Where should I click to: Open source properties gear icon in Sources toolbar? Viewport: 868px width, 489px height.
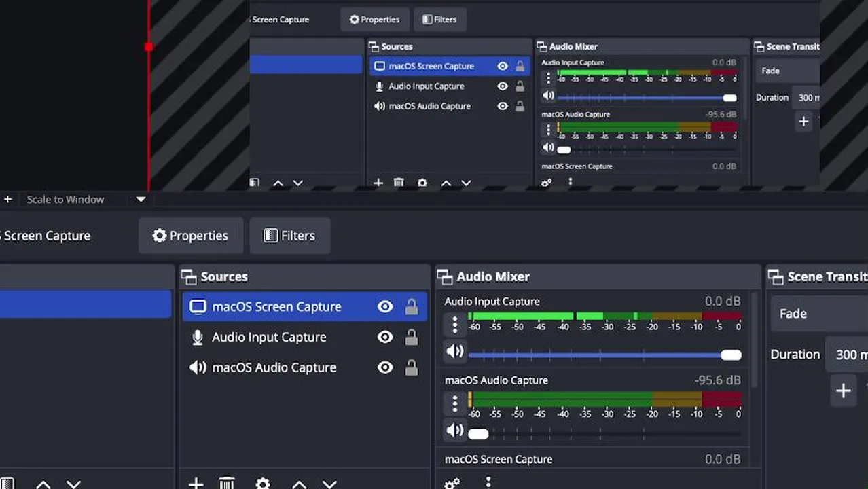pyautogui.click(x=263, y=484)
